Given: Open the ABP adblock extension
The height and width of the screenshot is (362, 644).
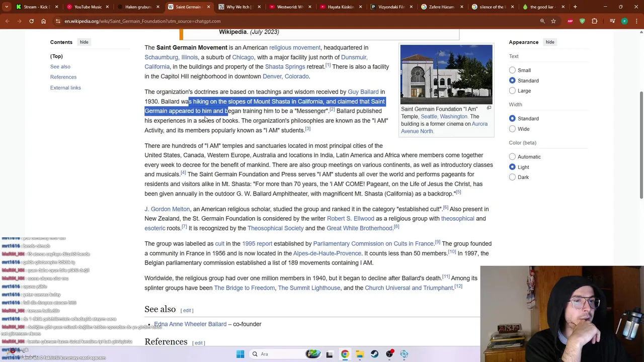Looking at the screenshot, I should [570, 21].
